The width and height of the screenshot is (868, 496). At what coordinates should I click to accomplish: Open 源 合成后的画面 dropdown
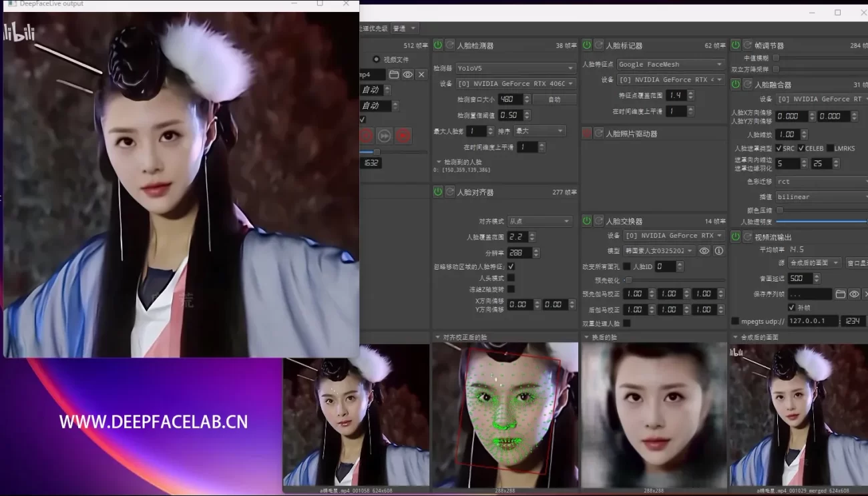[815, 263]
